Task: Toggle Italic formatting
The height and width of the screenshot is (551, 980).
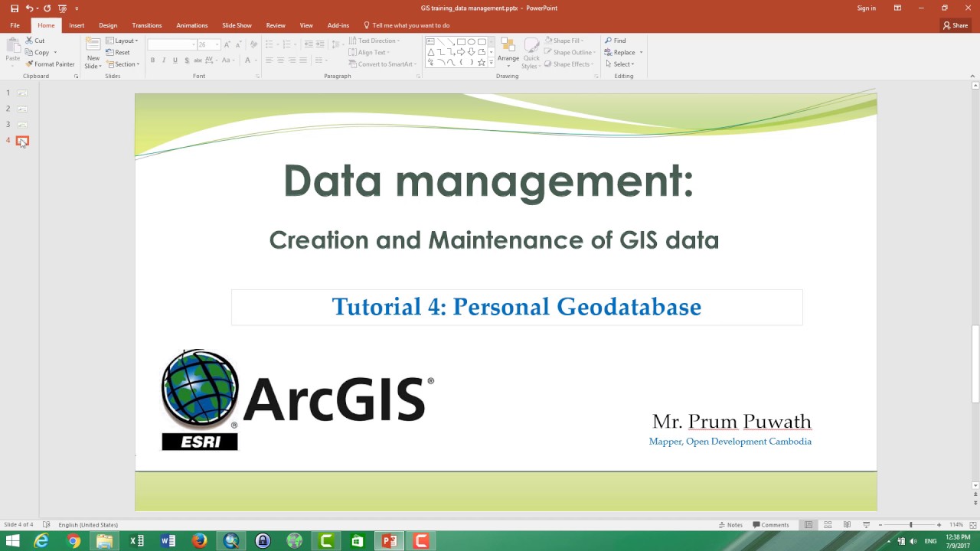Action: (x=164, y=60)
